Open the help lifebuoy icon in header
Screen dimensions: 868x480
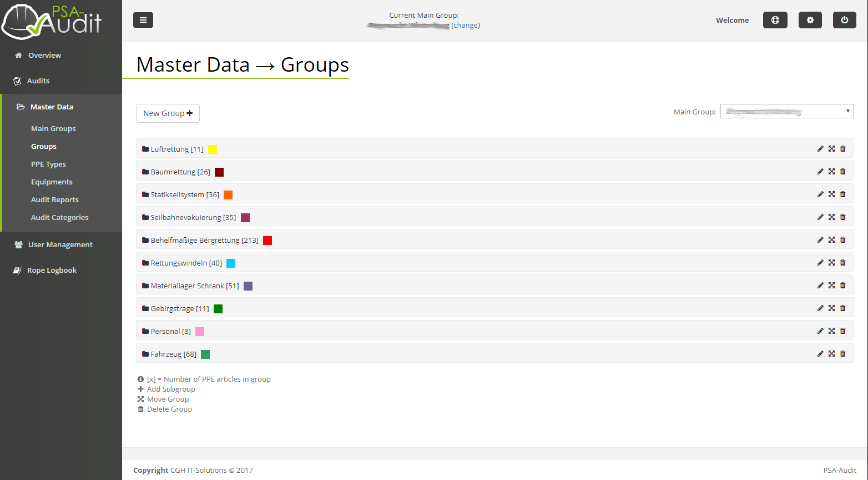click(775, 20)
